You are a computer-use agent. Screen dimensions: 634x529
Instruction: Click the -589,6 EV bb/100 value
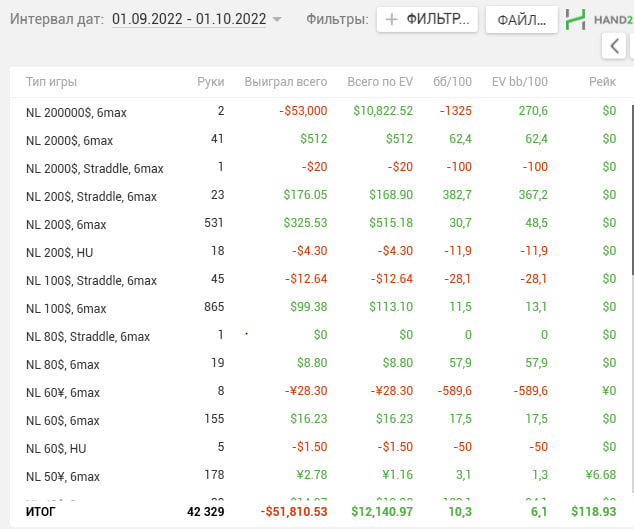[530, 391]
